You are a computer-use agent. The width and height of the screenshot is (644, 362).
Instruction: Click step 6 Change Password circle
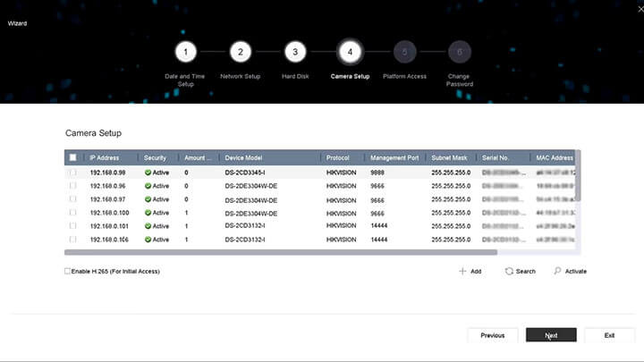point(459,52)
